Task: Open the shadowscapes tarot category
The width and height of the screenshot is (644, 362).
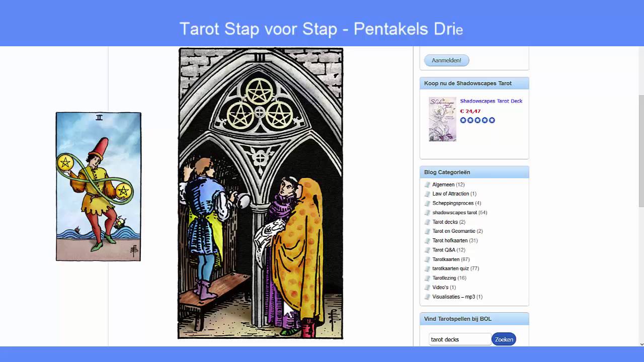Action: [454, 213]
